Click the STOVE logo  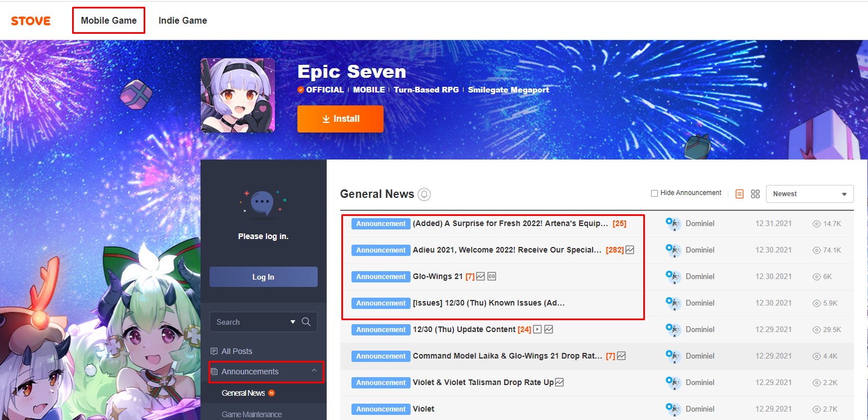click(x=31, y=21)
